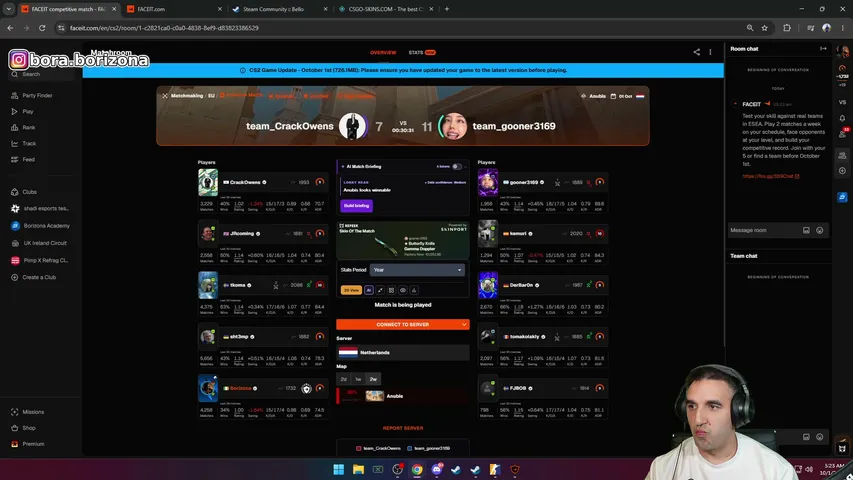Image resolution: width=853 pixels, height=480 pixels.
Task: Open gooner3169 player profile
Action: click(524, 182)
